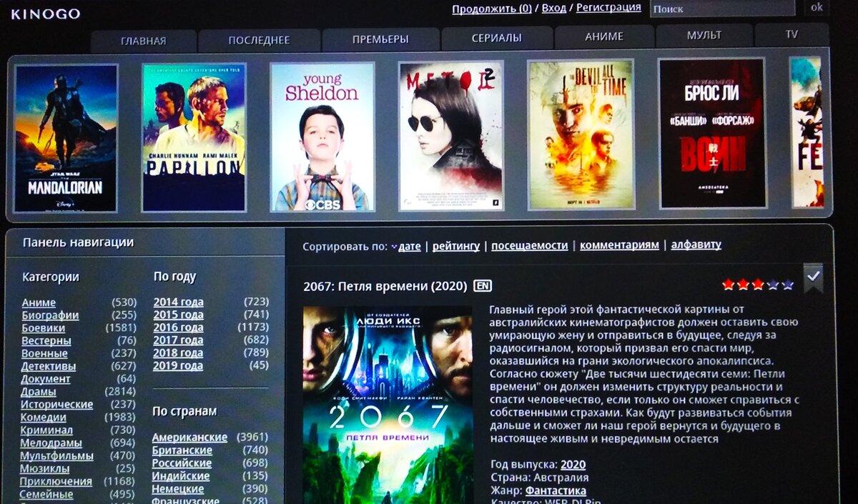Open the Военные category
The width and height of the screenshot is (858, 504).
tap(44, 354)
